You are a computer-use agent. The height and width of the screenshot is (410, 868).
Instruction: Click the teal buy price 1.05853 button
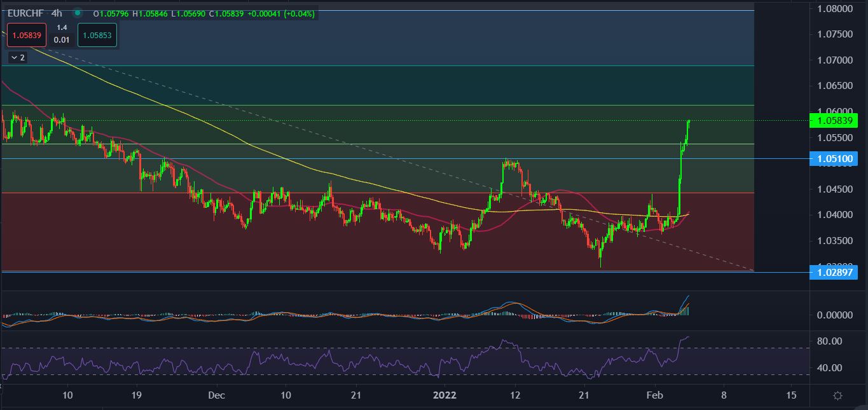click(97, 35)
